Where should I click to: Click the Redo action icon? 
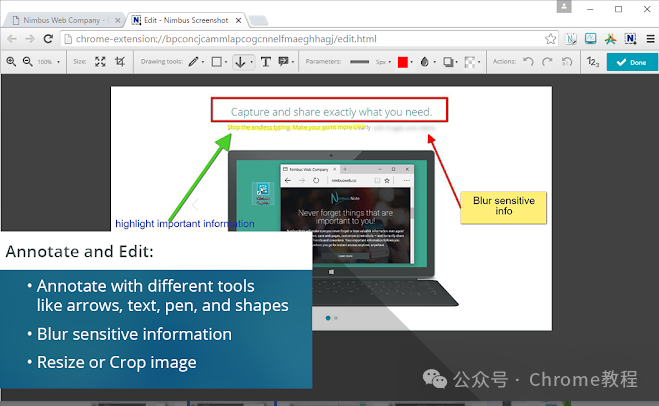(x=547, y=62)
